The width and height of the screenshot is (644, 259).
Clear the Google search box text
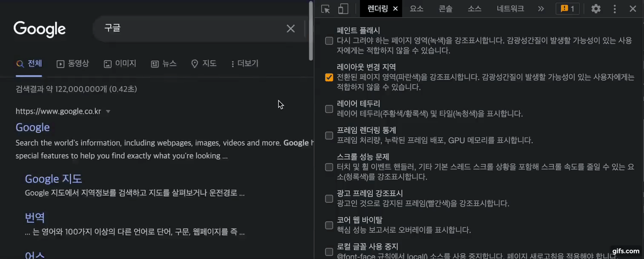tap(290, 29)
